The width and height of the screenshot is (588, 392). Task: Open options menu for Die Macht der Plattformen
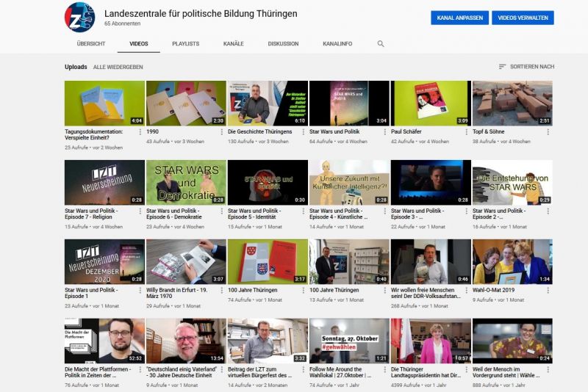tap(140, 369)
